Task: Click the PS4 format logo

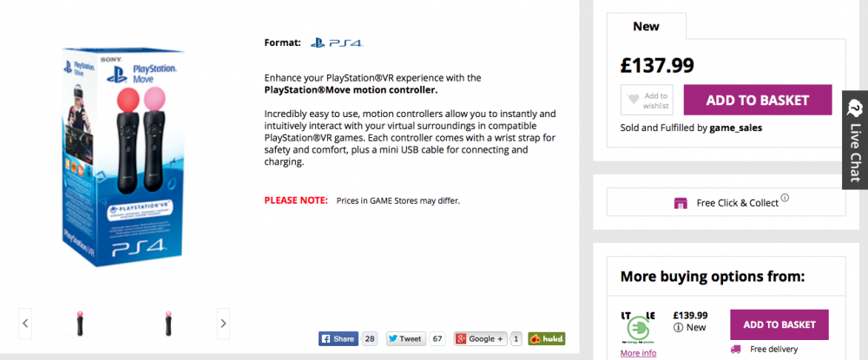Action: [x=336, y=42]
